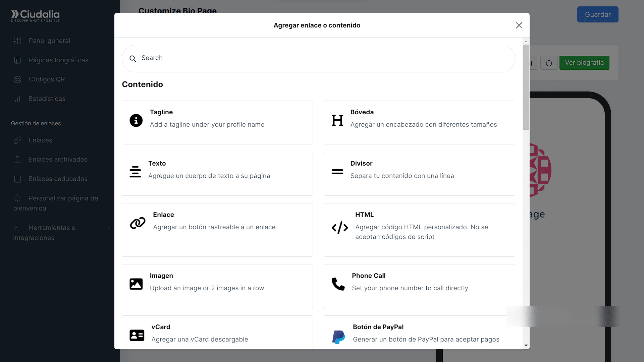Click the Tagline info icon
Screen dimensions: 644x362
click(136, 120)
